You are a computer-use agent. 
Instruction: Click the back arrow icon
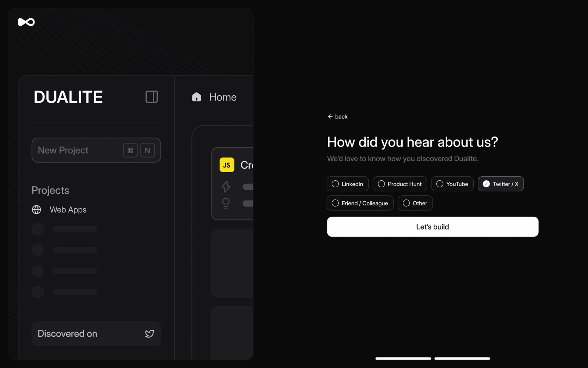[x=330, y=116]
